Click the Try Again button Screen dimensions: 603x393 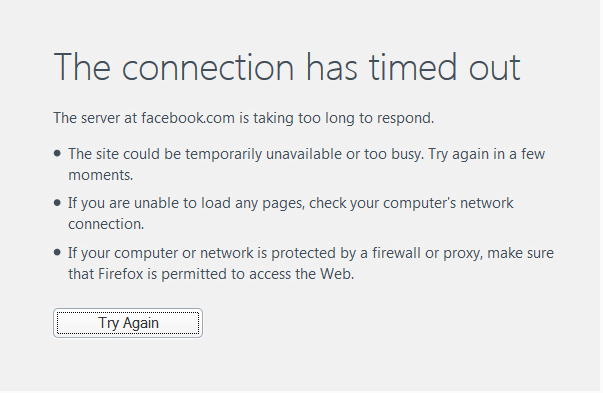pos(128,323)
